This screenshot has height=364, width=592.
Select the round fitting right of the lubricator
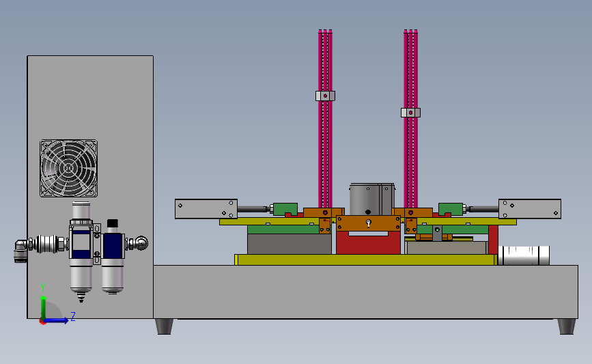pos(141,243)
